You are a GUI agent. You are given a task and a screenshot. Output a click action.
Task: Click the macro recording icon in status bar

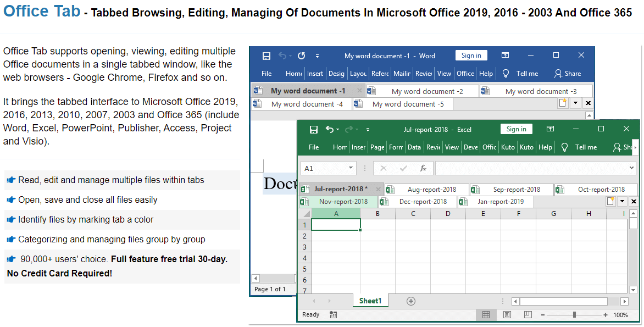click(334, 314)
